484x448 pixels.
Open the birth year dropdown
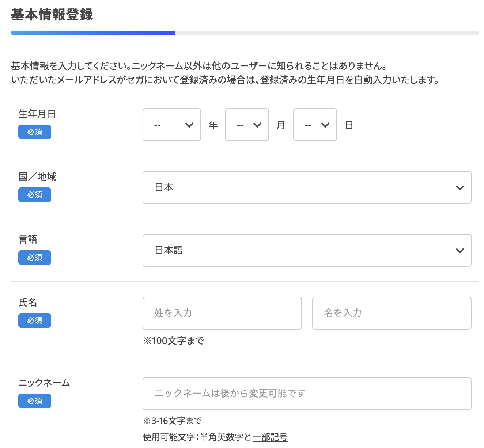pyautogui.click(x=172, y=125)
